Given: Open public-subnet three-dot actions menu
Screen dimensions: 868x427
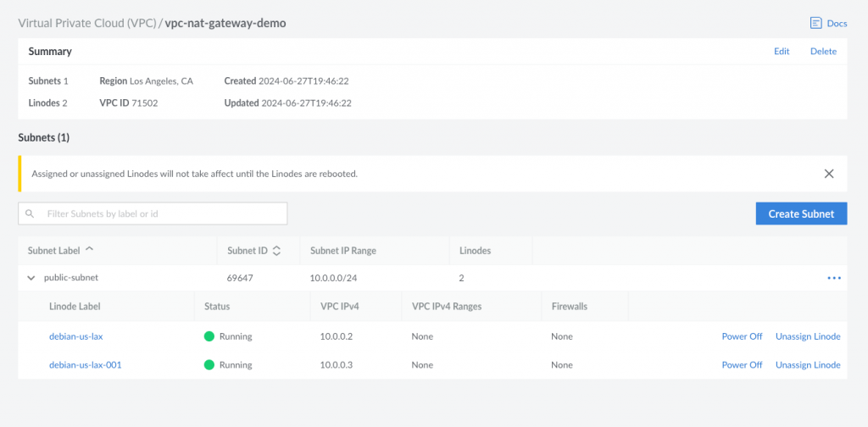Looking at the screenshot, I should (x=834, y=278).
